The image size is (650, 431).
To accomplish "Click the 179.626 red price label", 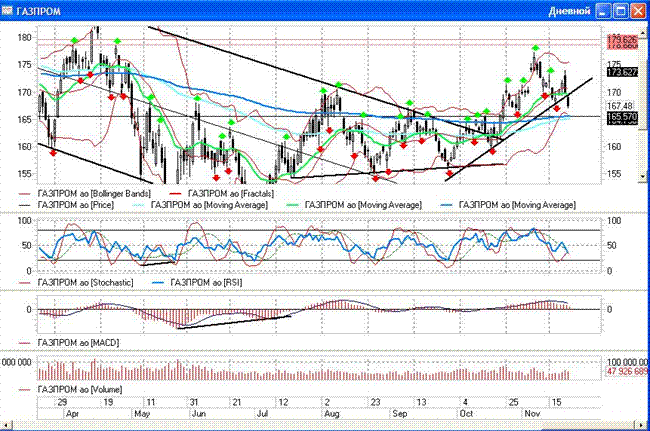I will point(622,40).
